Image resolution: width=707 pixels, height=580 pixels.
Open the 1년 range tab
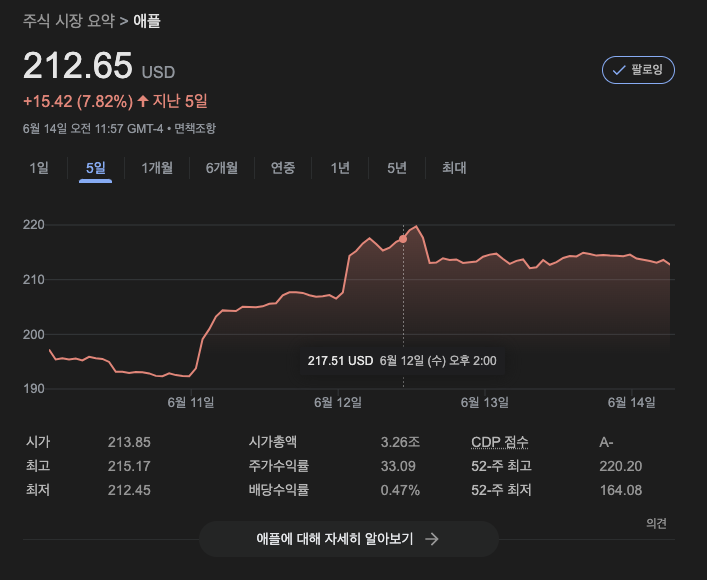click(340, 168)
